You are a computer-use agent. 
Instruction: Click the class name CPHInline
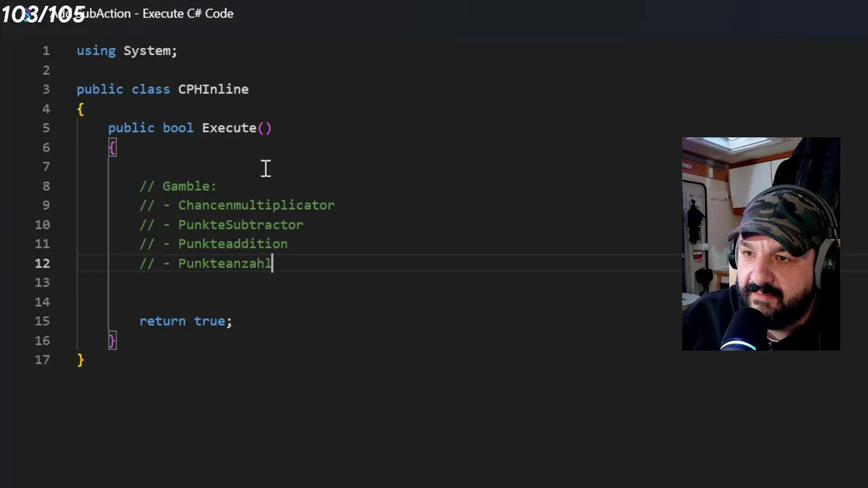click(x=213, y=89)
